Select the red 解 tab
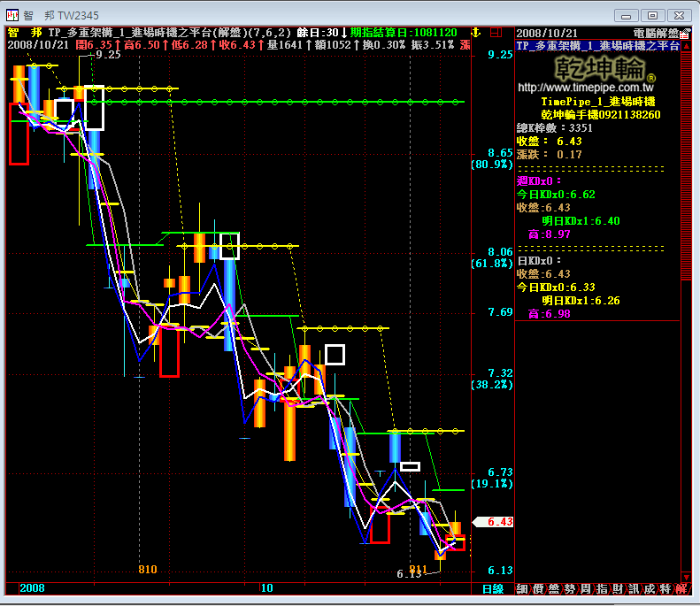The image size is (700, 606). tap(681, 588)
